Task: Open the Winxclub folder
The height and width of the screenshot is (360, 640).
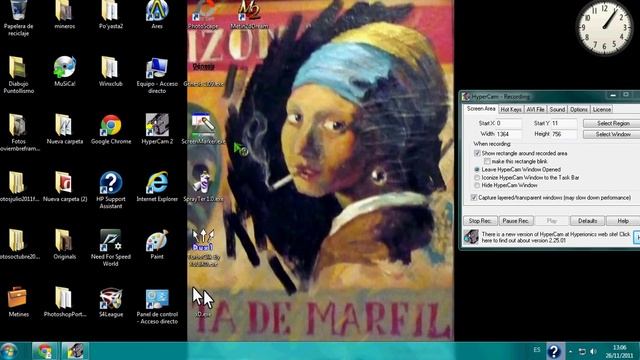Action: click(x=111, y=71)
